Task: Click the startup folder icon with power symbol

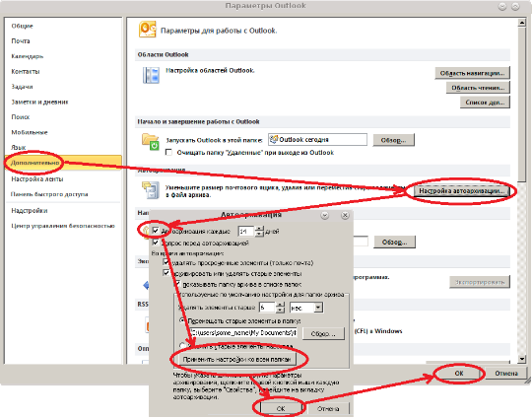Action: pos(151,142)
